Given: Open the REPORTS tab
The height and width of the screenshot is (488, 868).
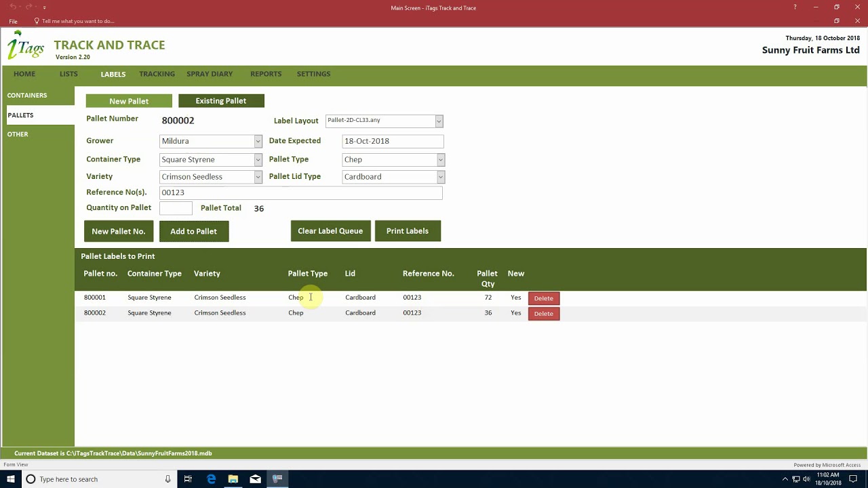Looking at the screenshot, I should coord(266,74).
